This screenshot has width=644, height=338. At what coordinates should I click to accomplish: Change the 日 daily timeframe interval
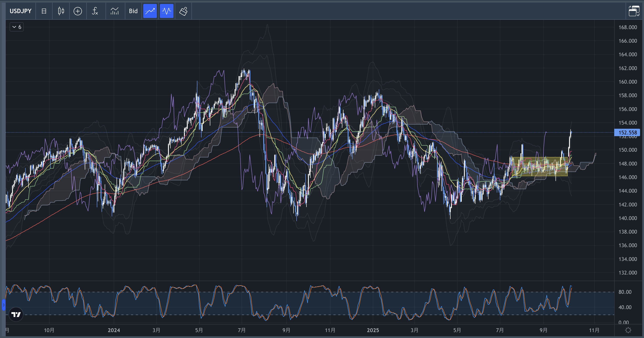pyautogui.click(x=44, y=11)
